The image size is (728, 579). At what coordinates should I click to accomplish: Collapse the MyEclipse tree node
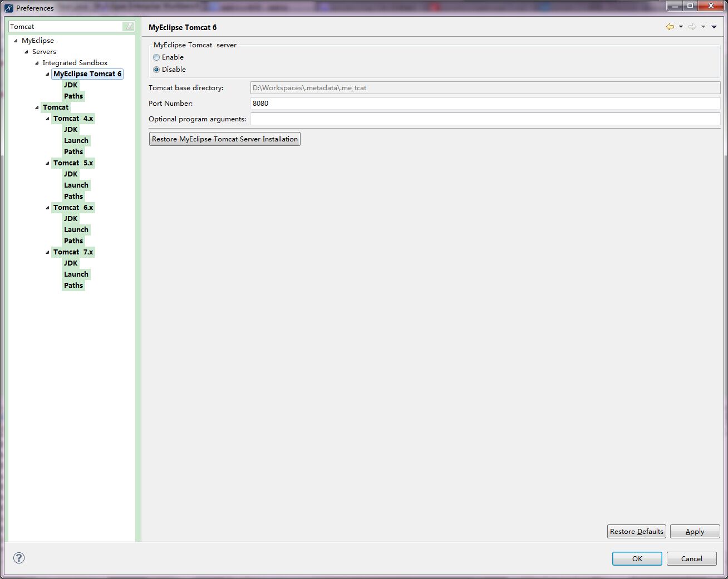pos(16,41)
